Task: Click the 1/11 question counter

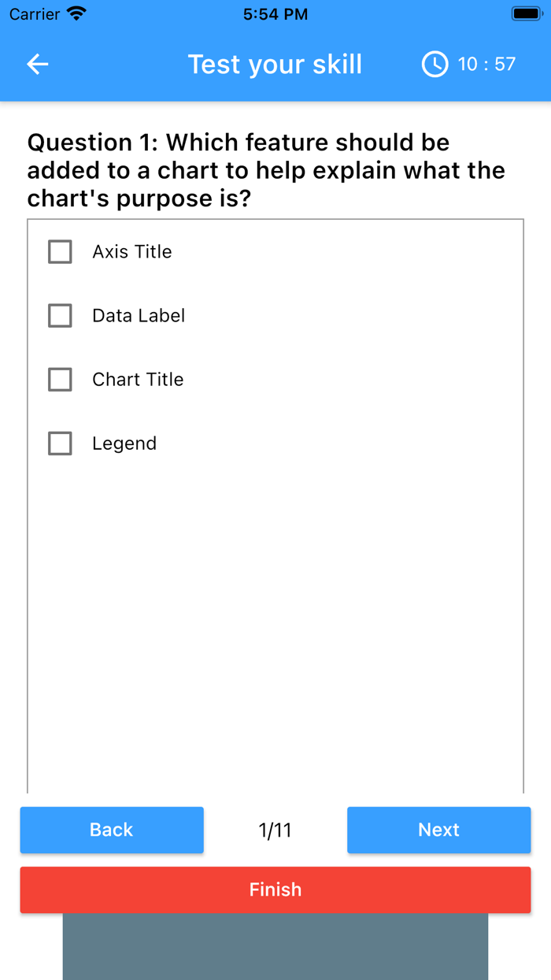Action: click(275, 830)
